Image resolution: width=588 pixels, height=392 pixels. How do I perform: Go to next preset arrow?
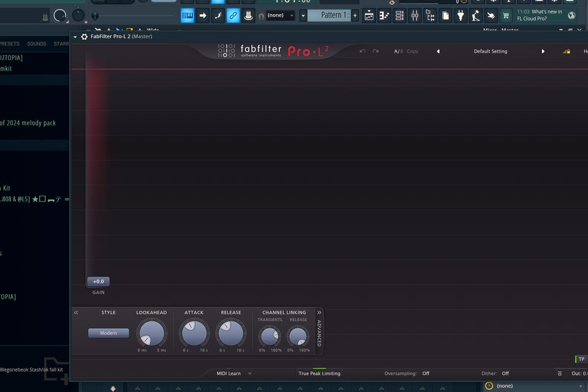pyautogui.click(x=543, y=51)
